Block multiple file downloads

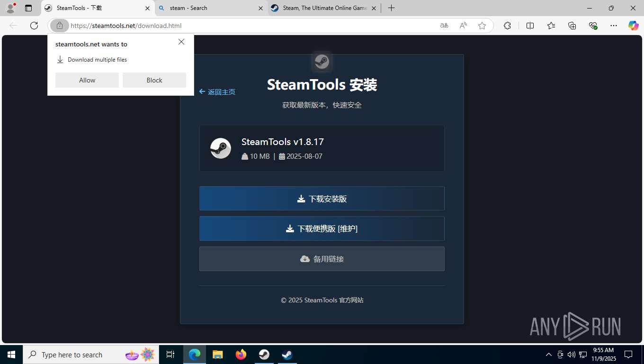pos(154,80)
